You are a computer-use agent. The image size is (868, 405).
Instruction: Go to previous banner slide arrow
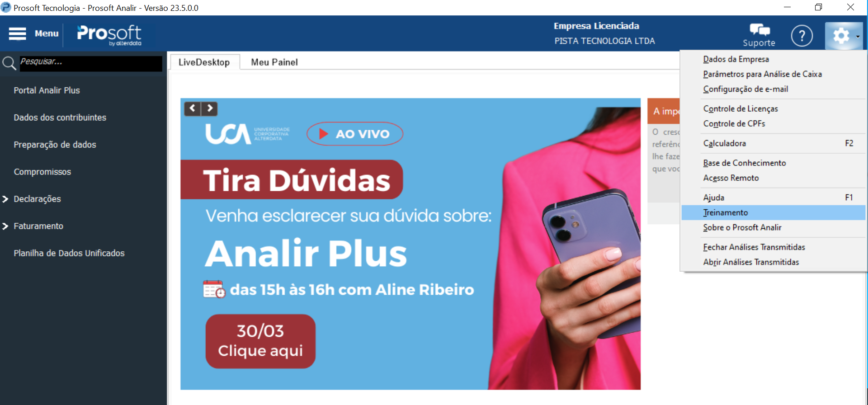point(193,108)
